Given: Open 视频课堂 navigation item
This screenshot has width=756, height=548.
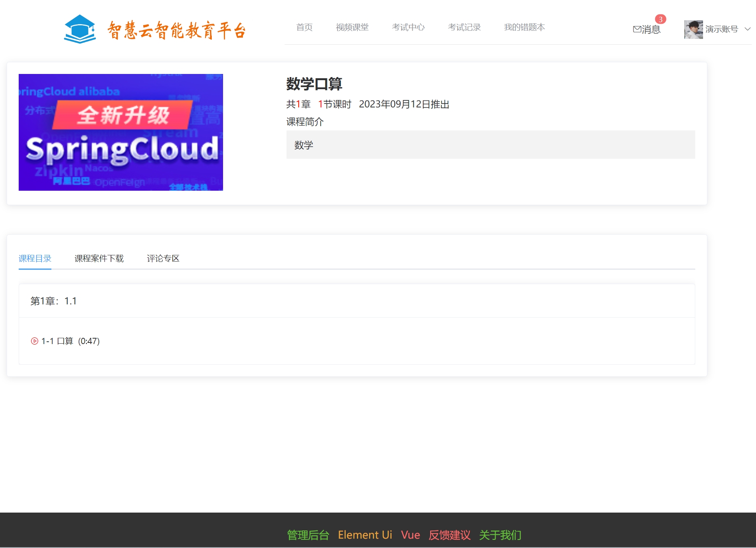Looking at the screenshot, I should pyautogui.click(x=352, y=27).
